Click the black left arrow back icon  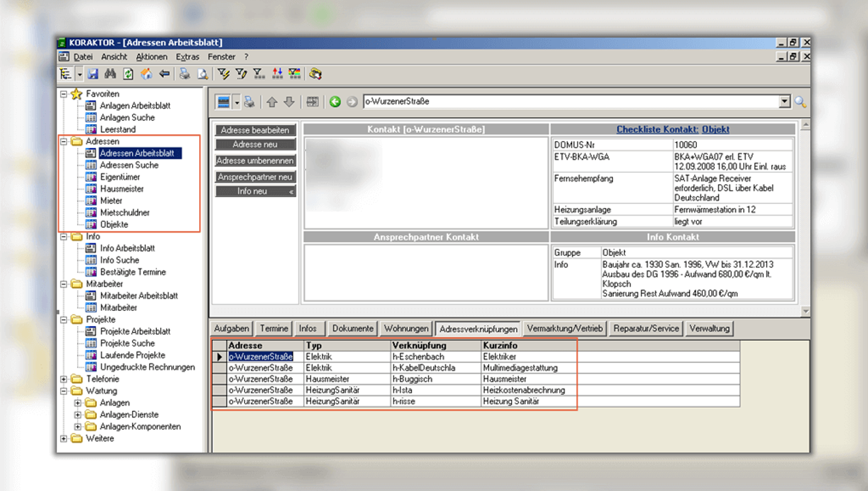coord(164,74)
